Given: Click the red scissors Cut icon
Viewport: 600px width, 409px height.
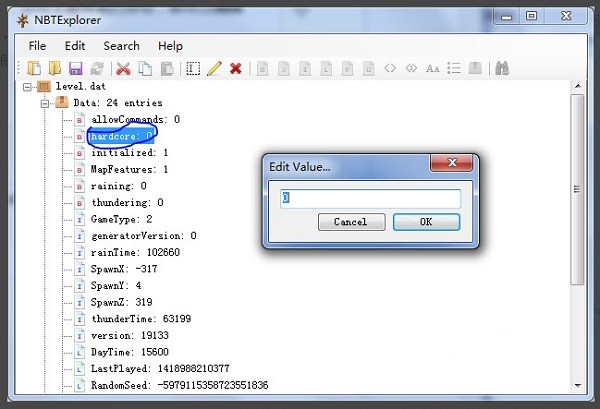Looking at the screenshot, I should (124, 69).
